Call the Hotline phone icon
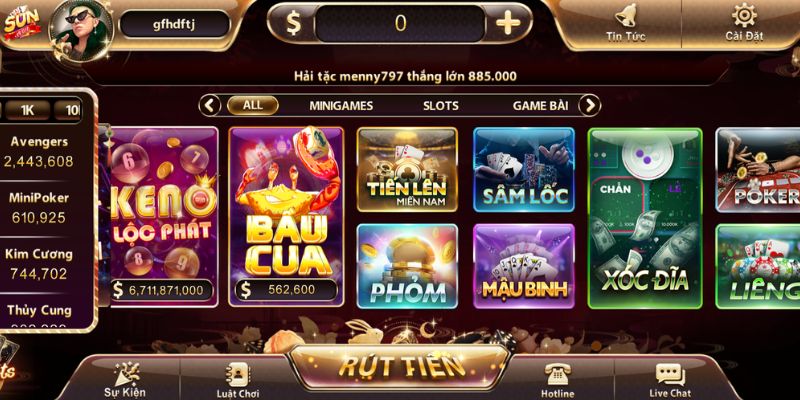Screen dimensions: 800x400 point(557,374)
